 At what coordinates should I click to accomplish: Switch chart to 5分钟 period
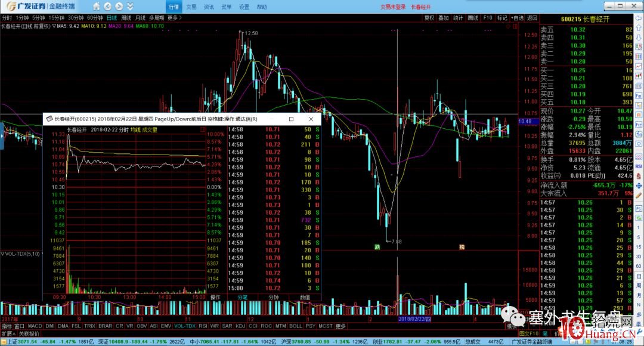tap(39, 18)
